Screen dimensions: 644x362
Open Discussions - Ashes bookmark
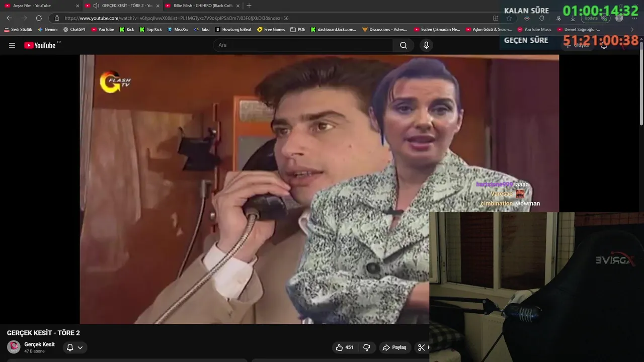384,30
